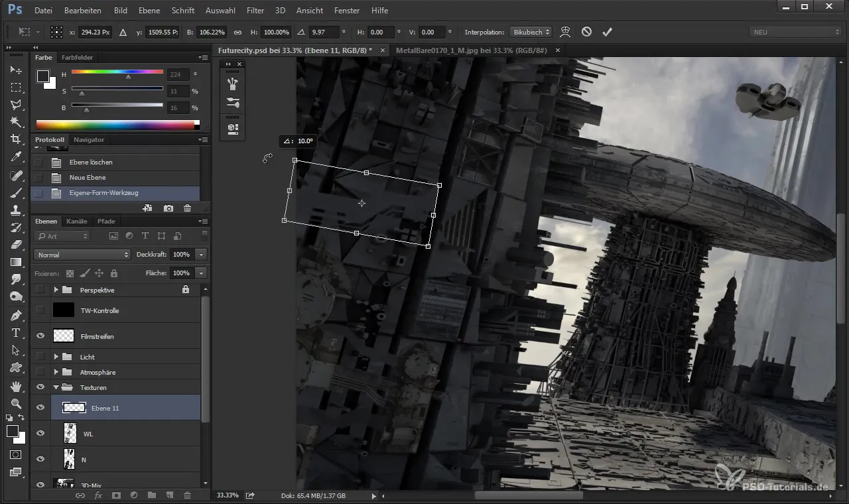Image resolution: width=849 pixels, height=504 pixels.
Task: Select the Magic Wand tool
Action: tap(16, 122)
